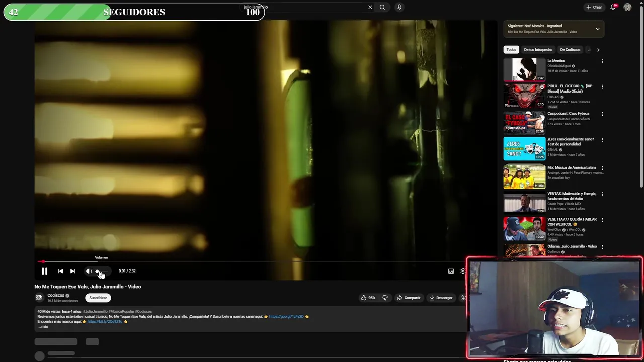Share the video with Compartir
Image resolution: width=644 pixels, height=362 pixels.
tap(409, 298)
